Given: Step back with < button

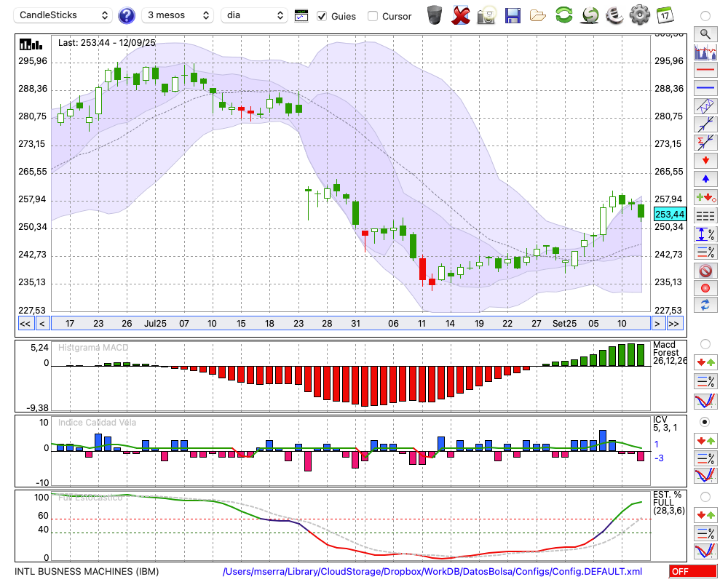Looking at the screenshot, I should (x=42, y=324).
